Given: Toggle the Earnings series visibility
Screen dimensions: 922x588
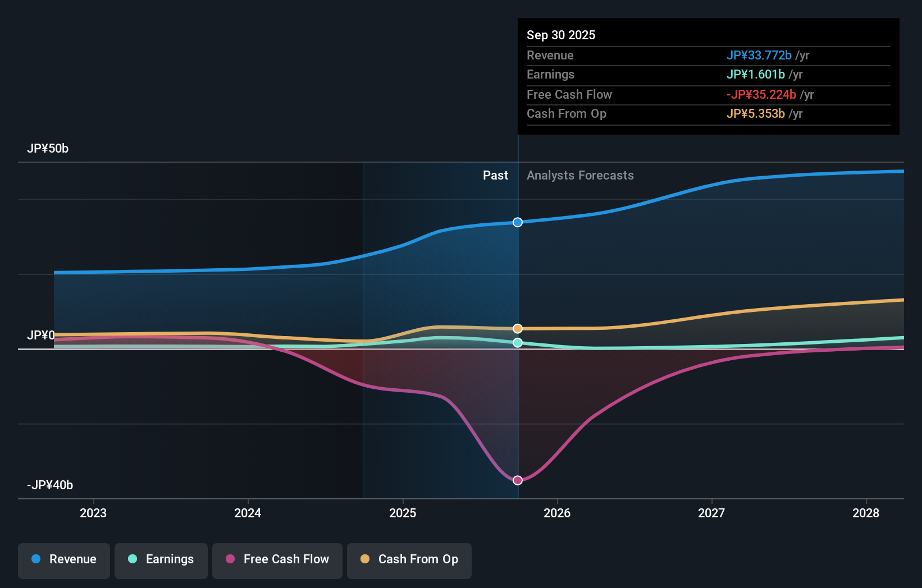Looking at the screenshot, I should point(161,559).
